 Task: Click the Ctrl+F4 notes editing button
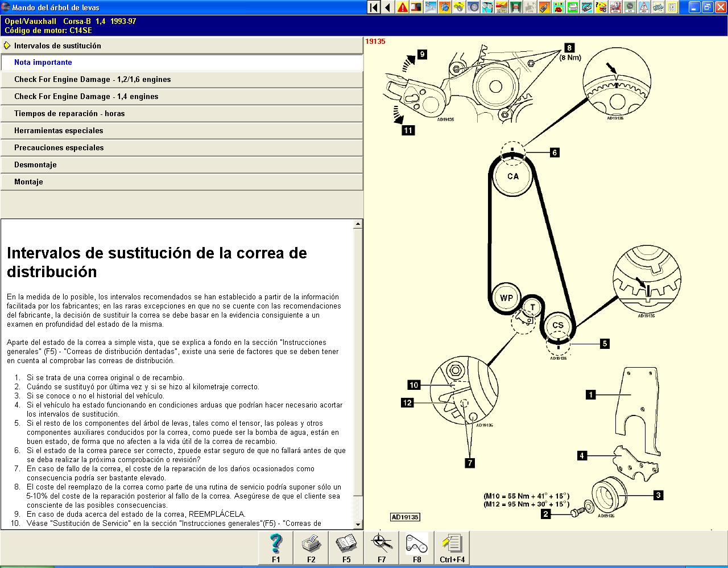(452, 548)
